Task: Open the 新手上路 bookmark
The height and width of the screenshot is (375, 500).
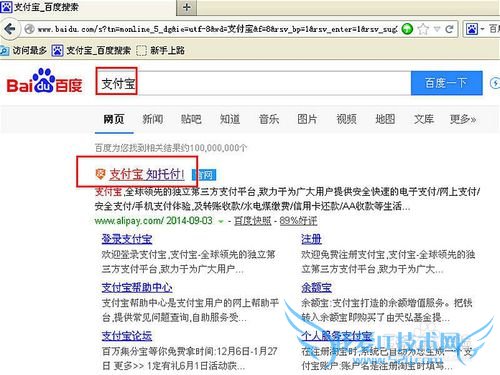Action: click(x=160, y=50)
